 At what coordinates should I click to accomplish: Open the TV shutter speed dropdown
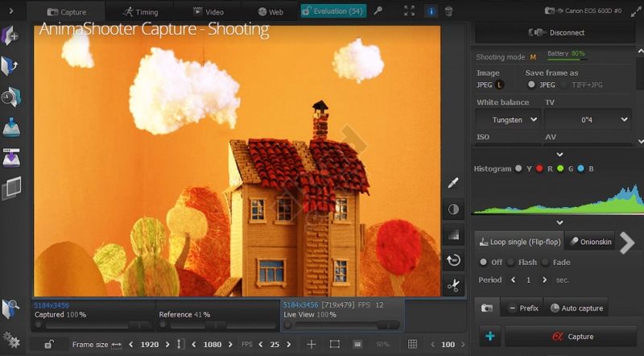pyautogui.click(x=588, y=120)
